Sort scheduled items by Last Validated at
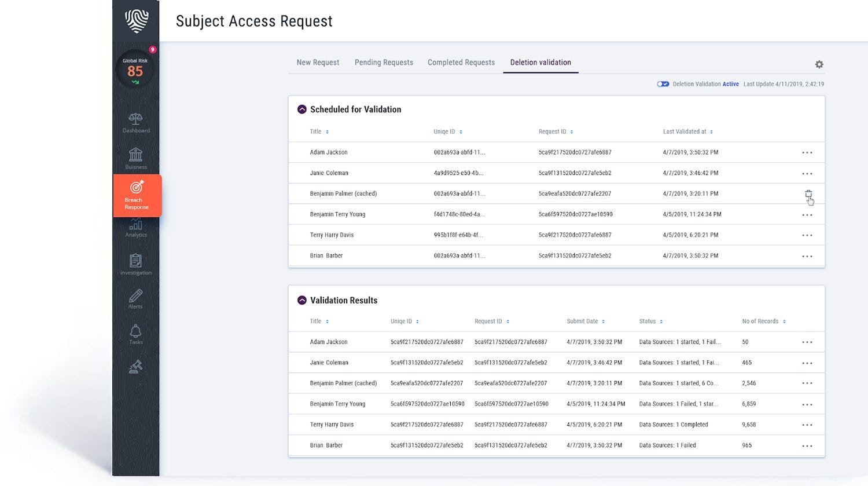Image resolution: width=868 pixels, height=486 pixels. click(710, 131)
